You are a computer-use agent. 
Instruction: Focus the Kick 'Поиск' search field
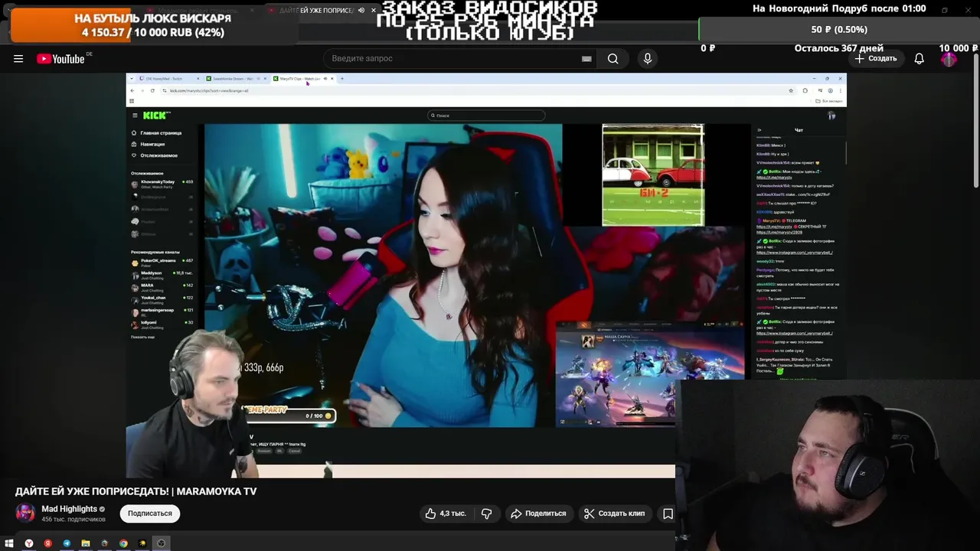coord(486,116)
